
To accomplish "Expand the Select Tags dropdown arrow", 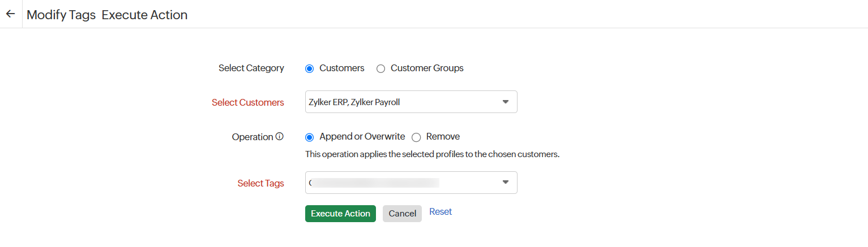I will tap(505, 182).
